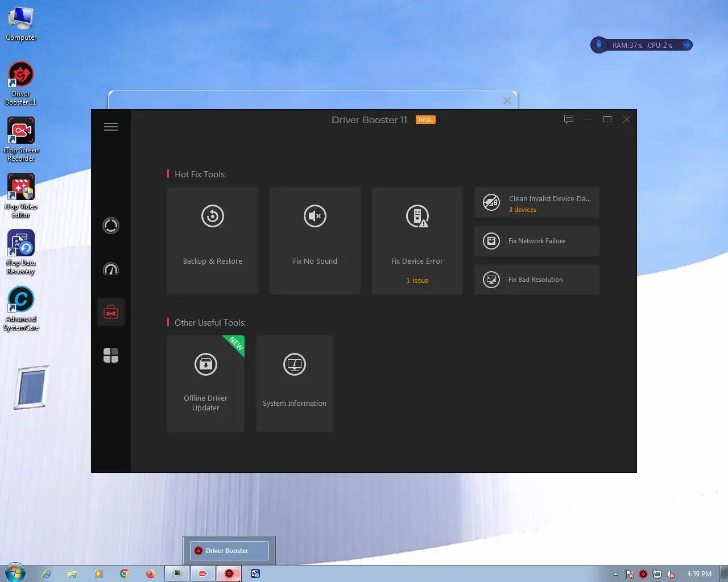Select the Tools toolbox icon in sidebar

pos(111,312)
